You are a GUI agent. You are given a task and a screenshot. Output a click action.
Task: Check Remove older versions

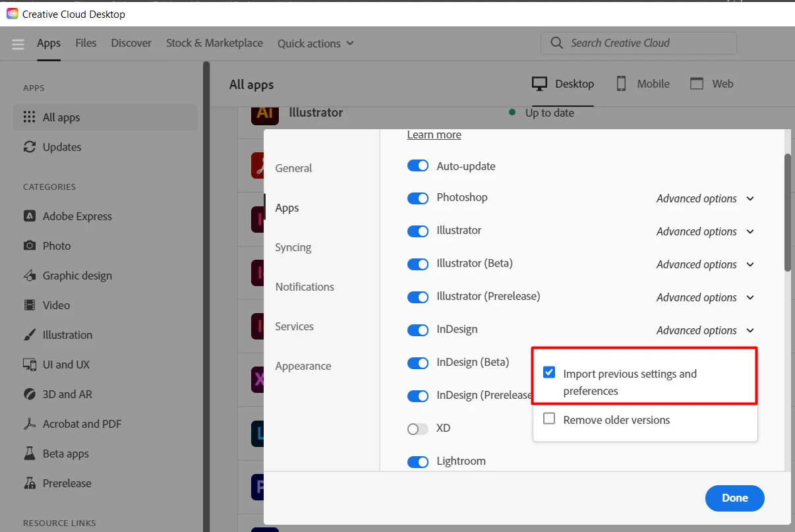(x=549, y=419)
